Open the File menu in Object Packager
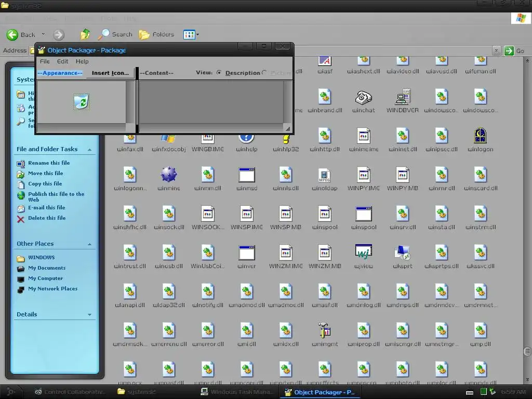 coord(45,61)
